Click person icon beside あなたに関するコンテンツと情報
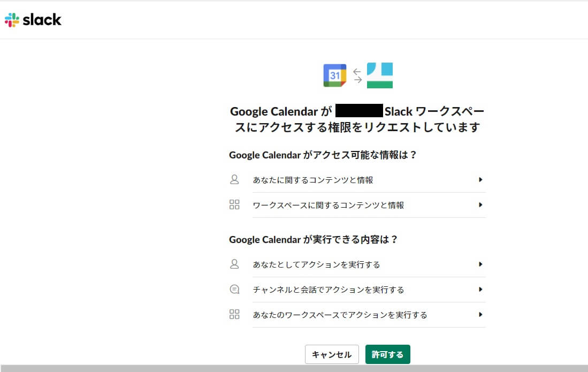 tap(234, 180)
